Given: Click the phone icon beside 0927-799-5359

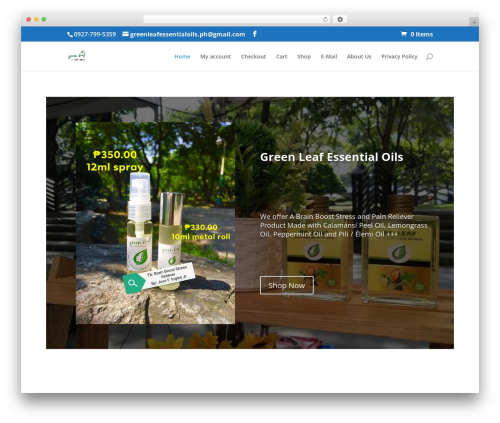Looking at the screenshot, I should tap(70, 34).
